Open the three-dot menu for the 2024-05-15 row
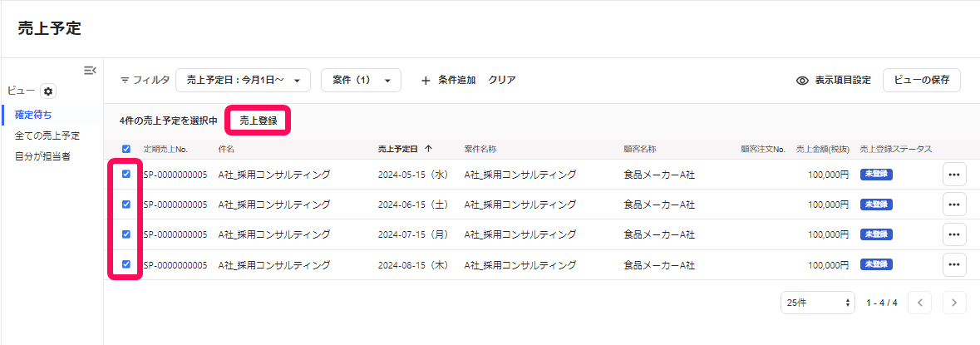This screenshot has height=345, width=980. 953,175
